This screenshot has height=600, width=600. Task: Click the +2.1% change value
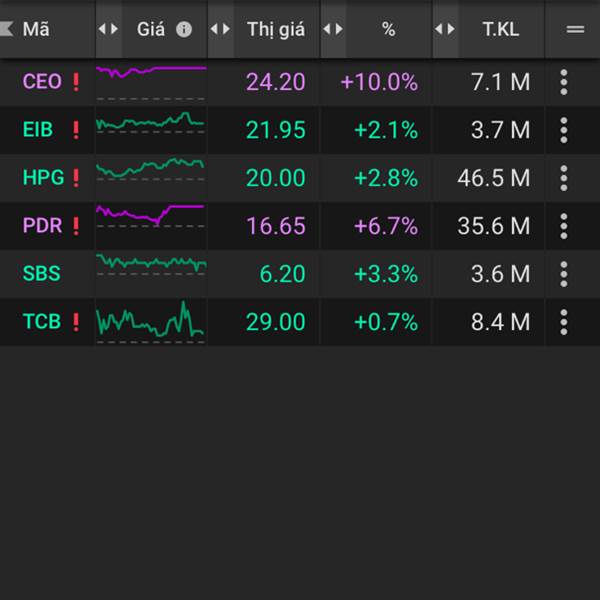(x=386, y=130)
